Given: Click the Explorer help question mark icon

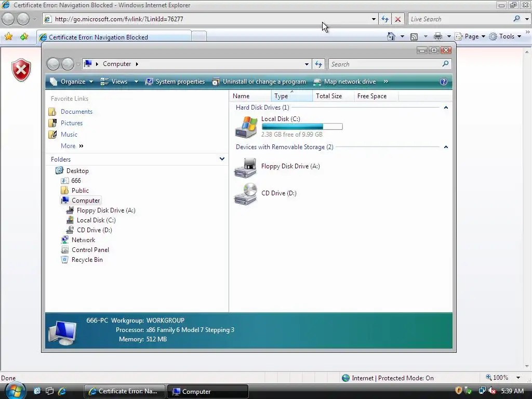Looking at the screenshot, I should click(x=444, y=82).
